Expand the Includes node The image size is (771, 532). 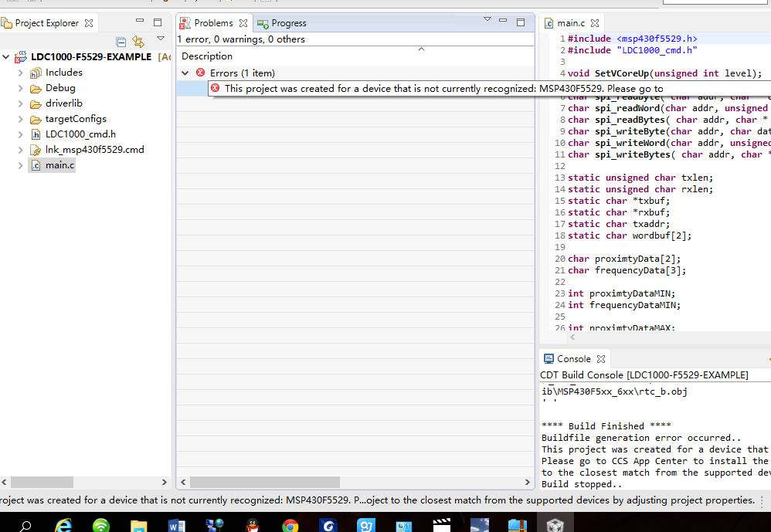click(21, 73)
